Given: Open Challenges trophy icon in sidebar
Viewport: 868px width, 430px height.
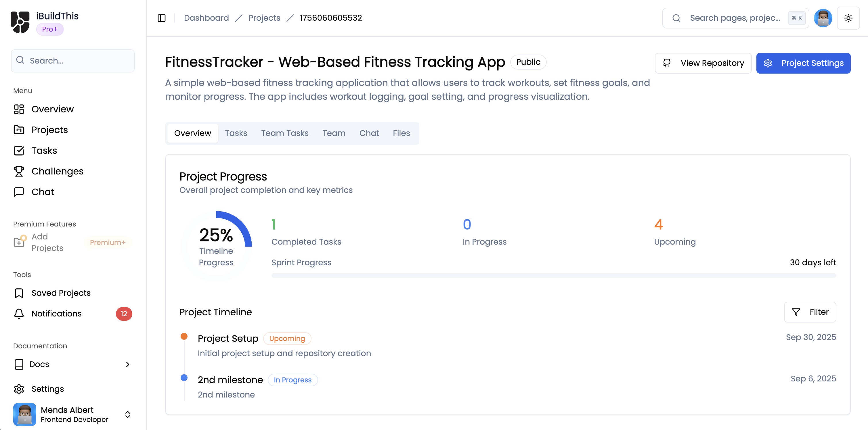Looking at the screenshot, I should coord(19,171).
